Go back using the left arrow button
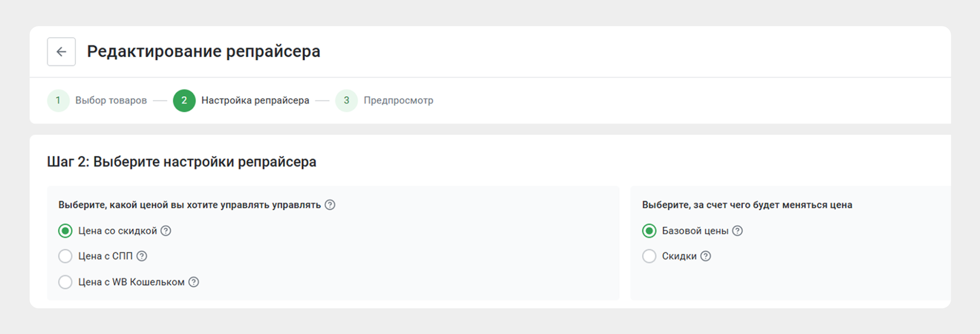Screen dimensions: 980x334 (x=61, y=52)
